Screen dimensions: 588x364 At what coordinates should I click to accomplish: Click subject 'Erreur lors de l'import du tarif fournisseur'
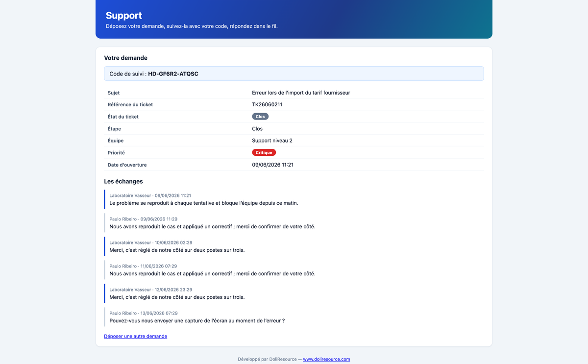(x=301, y=93)
